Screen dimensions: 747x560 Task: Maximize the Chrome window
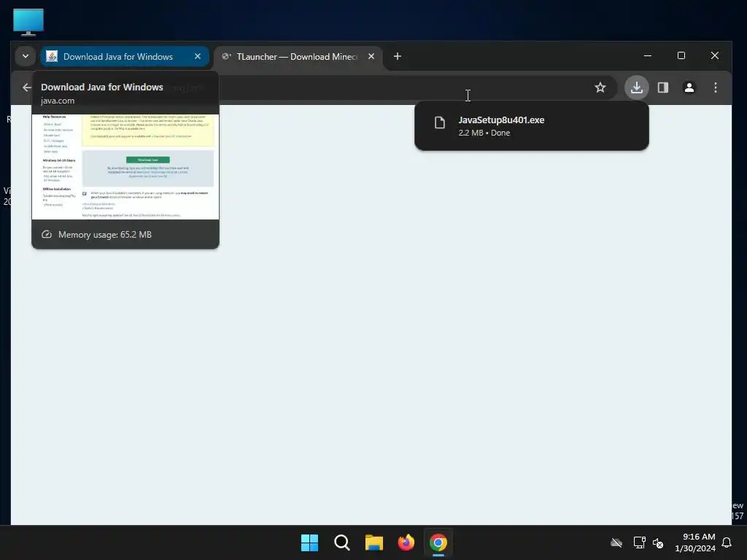pos(681,55)
